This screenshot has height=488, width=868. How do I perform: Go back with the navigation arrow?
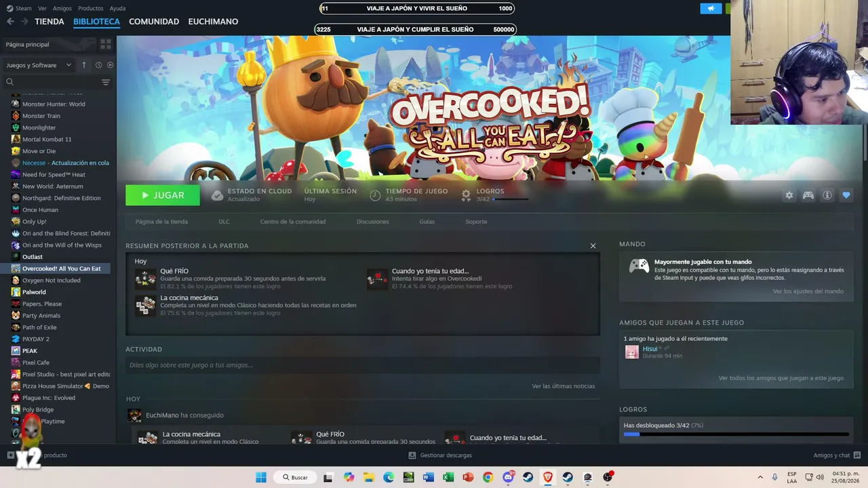click(x=10, y=22)
